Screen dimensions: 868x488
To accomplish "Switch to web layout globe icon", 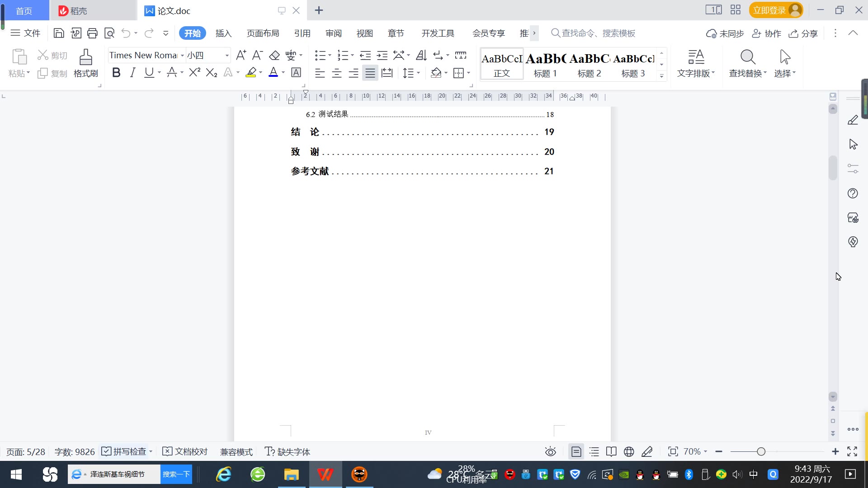I will tap(629, 451).
